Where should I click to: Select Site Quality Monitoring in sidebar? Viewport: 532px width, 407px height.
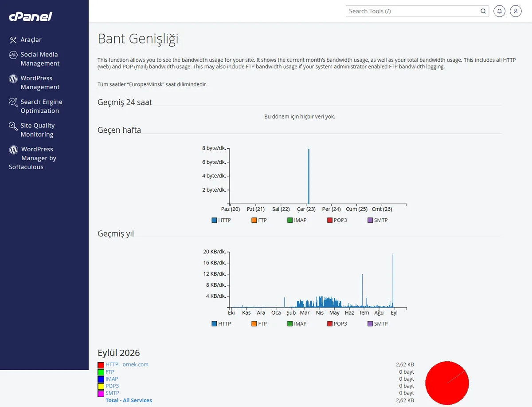click(38, 130)
